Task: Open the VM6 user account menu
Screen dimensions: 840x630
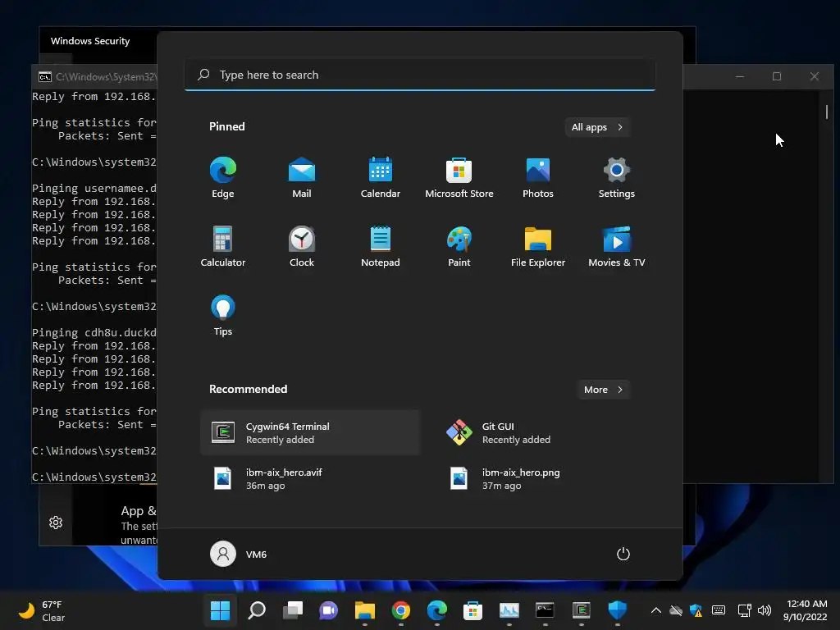Action: pyautogui.click(x=239, y=554)
